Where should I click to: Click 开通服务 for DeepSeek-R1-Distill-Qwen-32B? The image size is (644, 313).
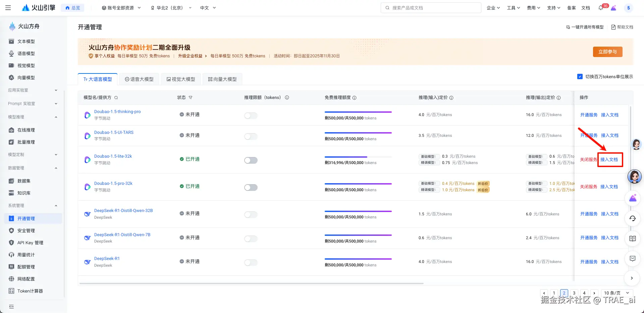[x=589, y=214]
